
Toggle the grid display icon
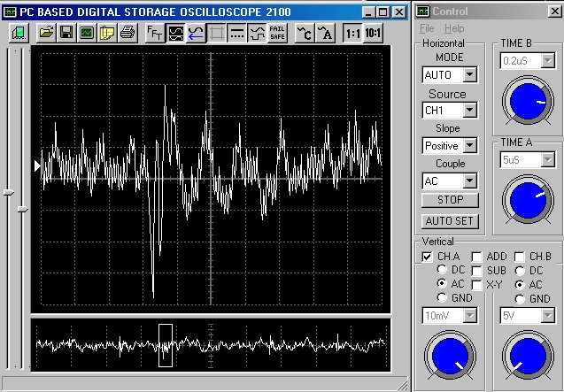click(x=216, y=34)
